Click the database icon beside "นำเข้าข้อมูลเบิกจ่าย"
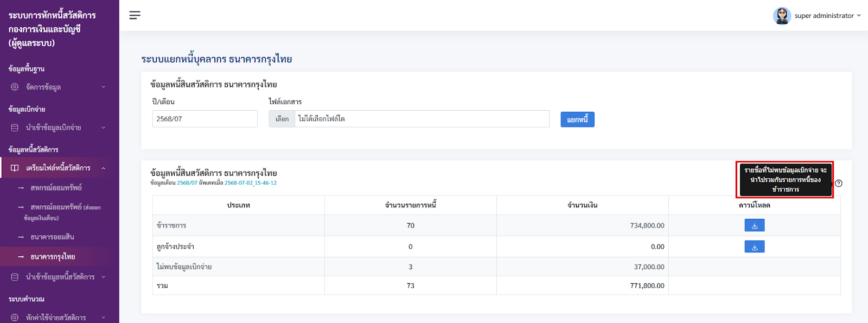This screenshot has width=868, height=323. pyautogui.click(x=15, y=128)
